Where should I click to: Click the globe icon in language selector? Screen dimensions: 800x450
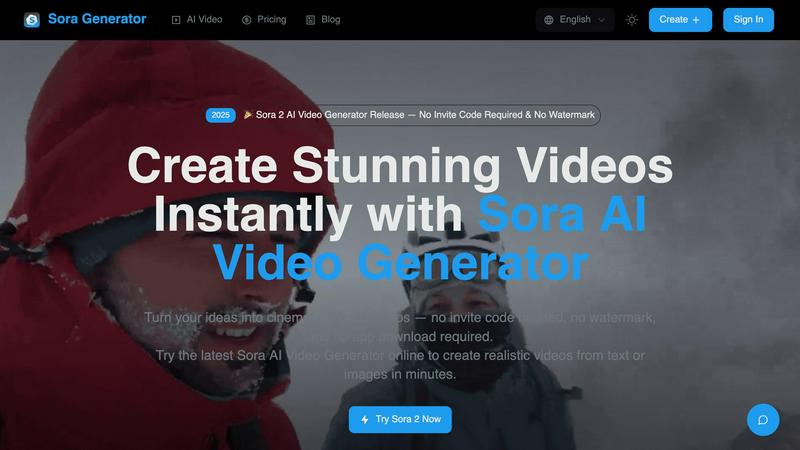[x=548, y=20]
